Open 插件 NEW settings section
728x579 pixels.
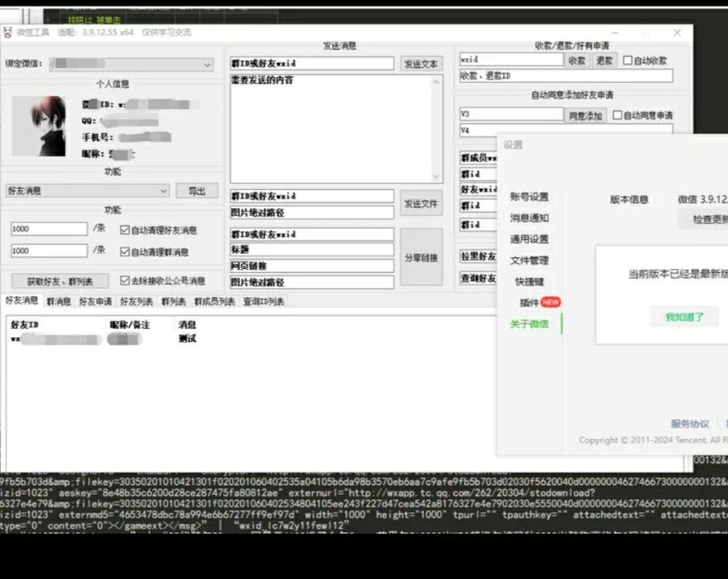click(540, 302)
